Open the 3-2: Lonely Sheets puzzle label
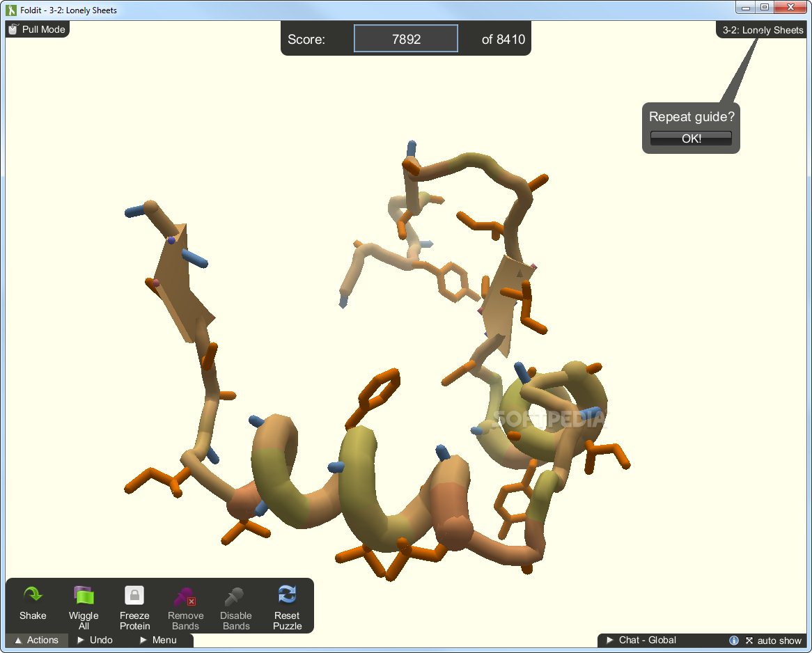Screen dimensions: 812x653 [763, 30]
